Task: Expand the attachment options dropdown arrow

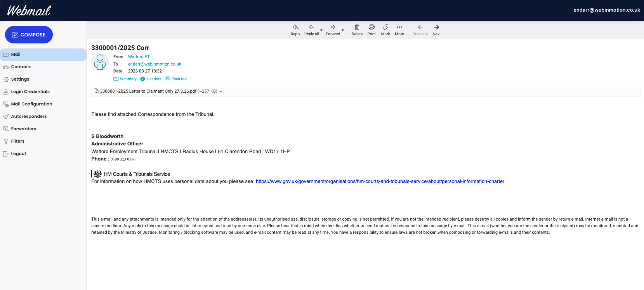Action: click(221, 92)
